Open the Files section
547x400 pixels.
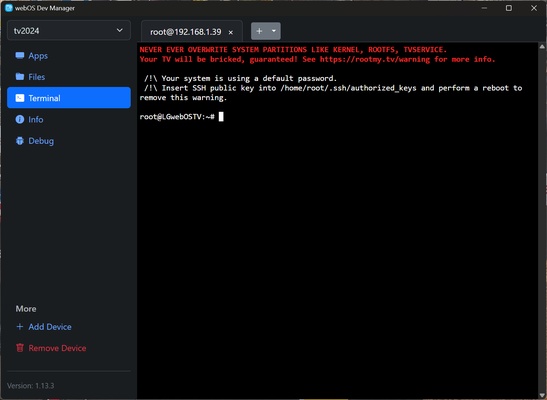69,77
